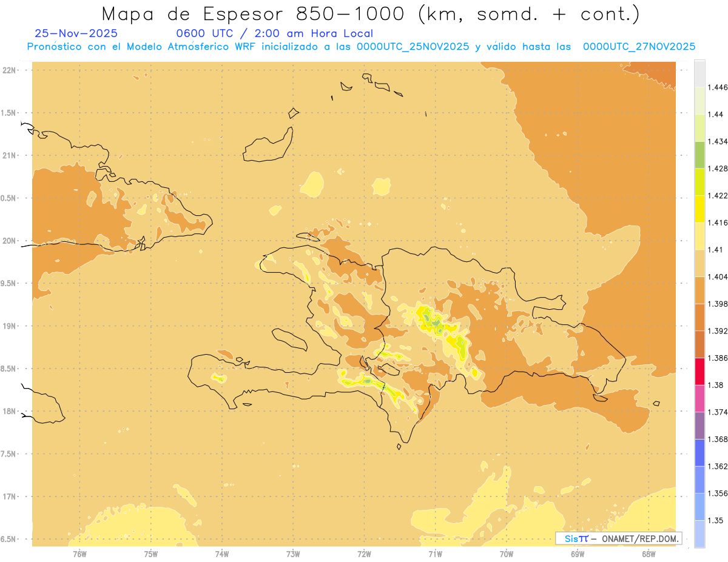Click the '76W' longitude axis label

79,554
